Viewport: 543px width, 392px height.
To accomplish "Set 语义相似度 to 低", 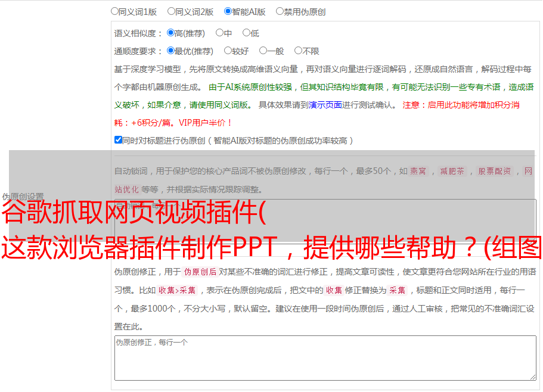I will tap(246, 33).
